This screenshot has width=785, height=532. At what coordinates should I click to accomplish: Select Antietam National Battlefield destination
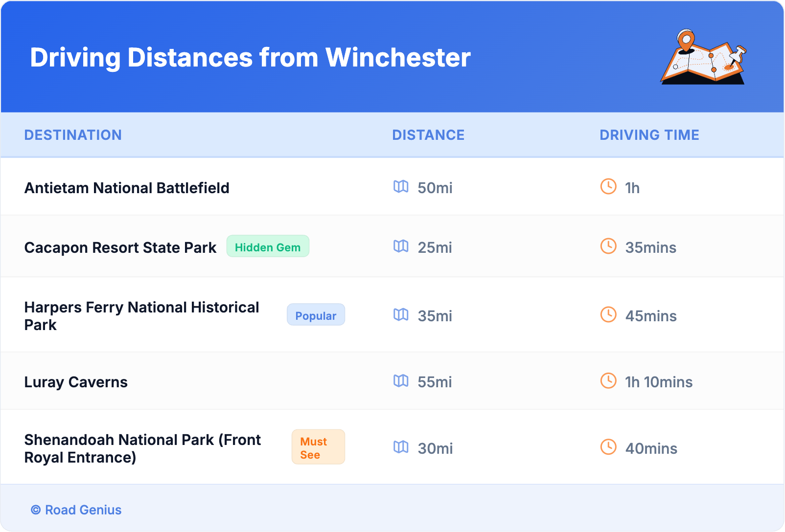(x=127, y=188)
